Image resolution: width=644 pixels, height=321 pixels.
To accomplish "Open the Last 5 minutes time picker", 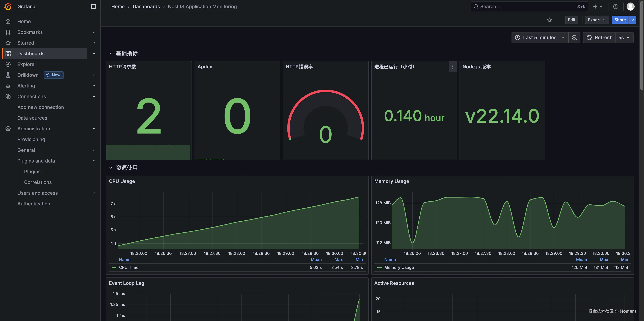I will [540, 38].
